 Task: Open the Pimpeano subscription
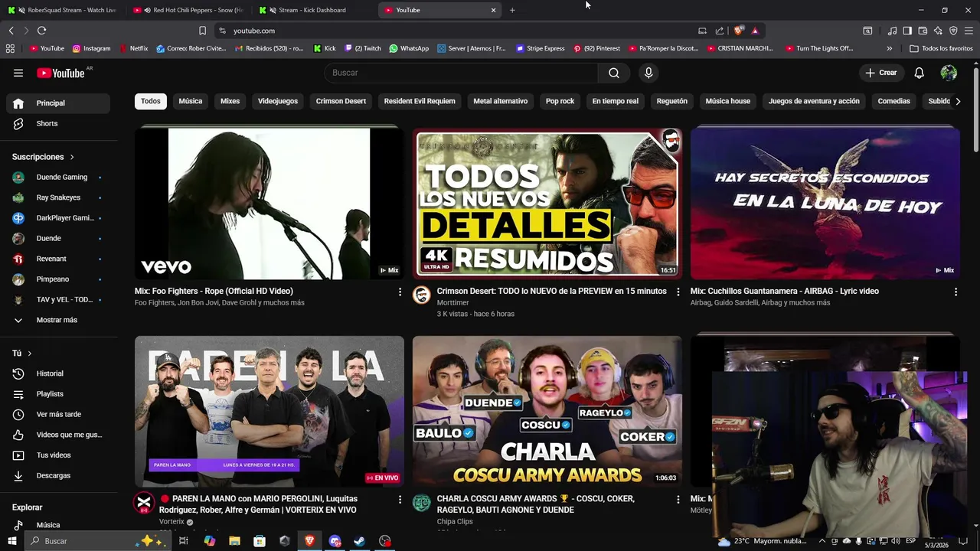58,279
